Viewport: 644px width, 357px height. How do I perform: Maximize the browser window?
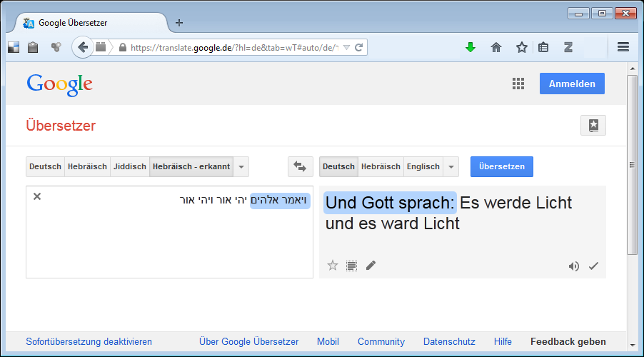tap(602, 14)
